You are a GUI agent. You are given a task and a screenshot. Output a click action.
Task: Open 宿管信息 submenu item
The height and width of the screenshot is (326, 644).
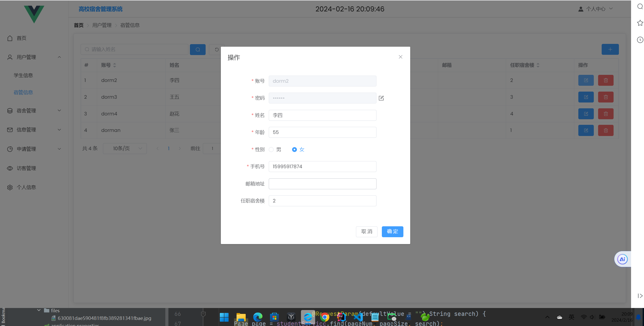click(23, 92)
